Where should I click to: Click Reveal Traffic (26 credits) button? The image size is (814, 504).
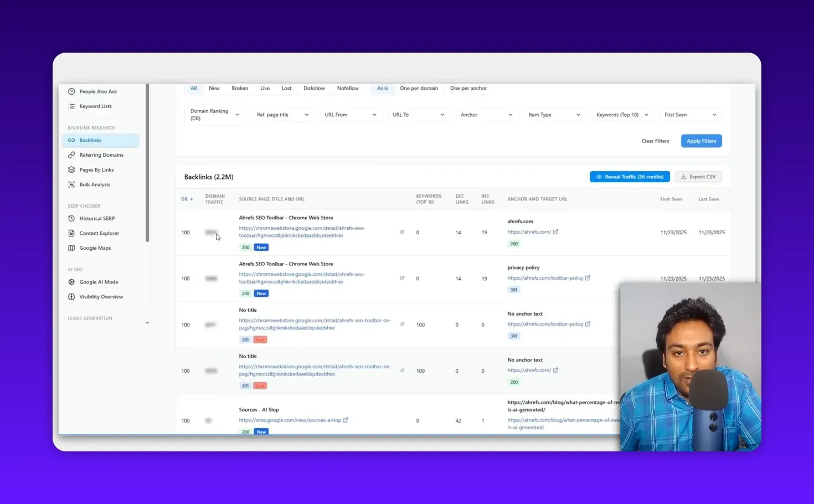[630, 177]
